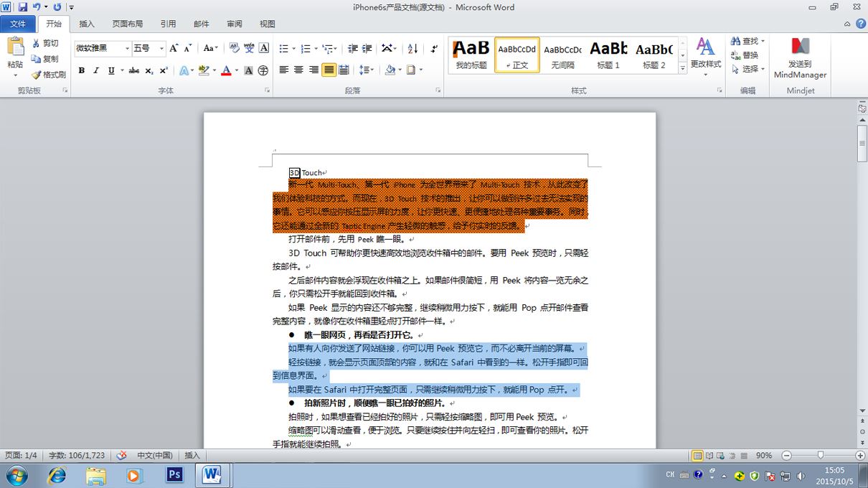Apply the 标题 1 style
868x488 pixels.
608,55
